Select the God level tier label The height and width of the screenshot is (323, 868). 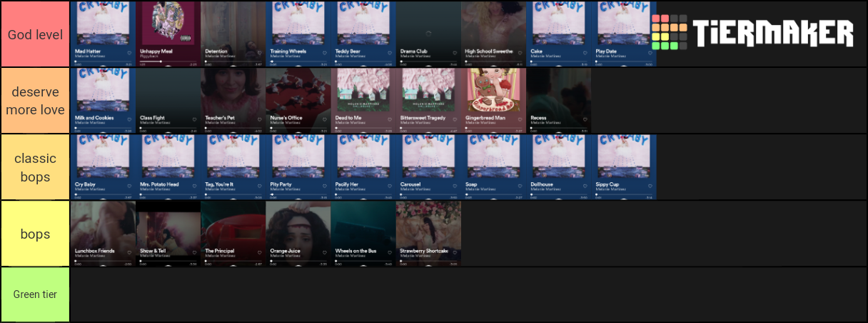click(x=35, y=34)
